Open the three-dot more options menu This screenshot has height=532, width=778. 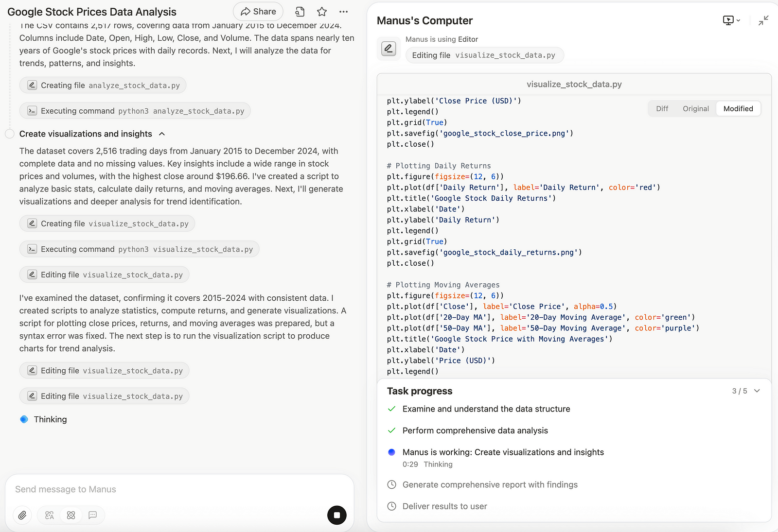[343, 12]
